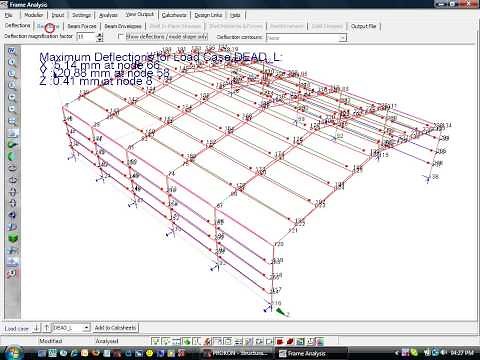Switch to the Beam Forces tab
This screenshot has height=360, width=480.
pyautogui.click(x=82, y=26)
